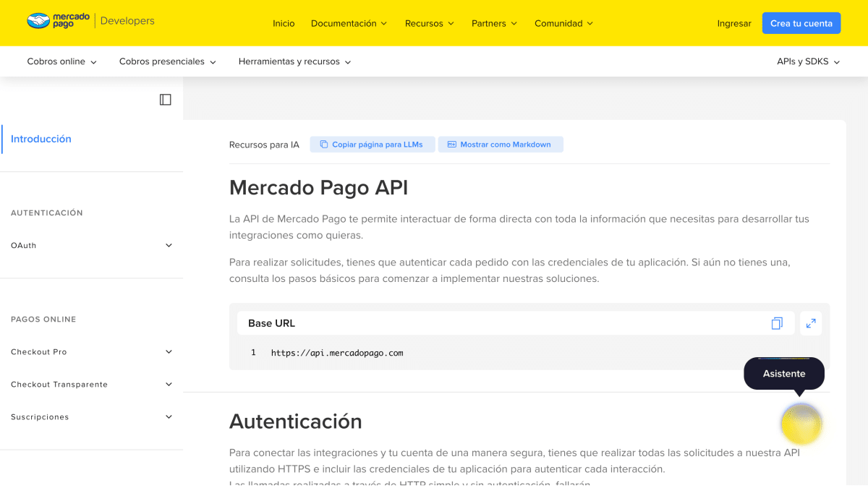Click the Ingresar login link
The height and width of the screenshot is (488, 868).
[x=734, y=23]
